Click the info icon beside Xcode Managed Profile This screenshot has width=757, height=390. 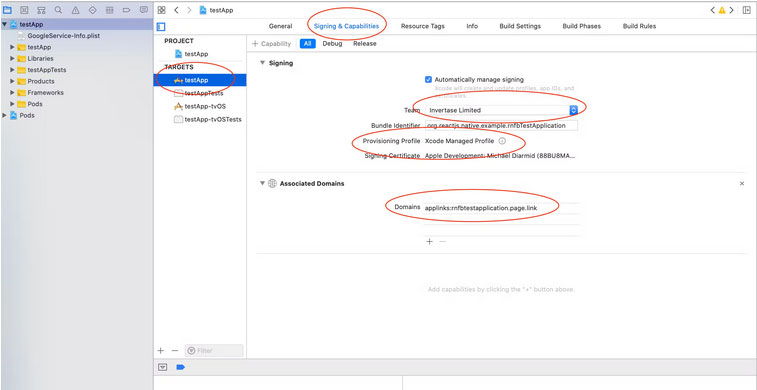pyautogui.click(x=502, y=141)
